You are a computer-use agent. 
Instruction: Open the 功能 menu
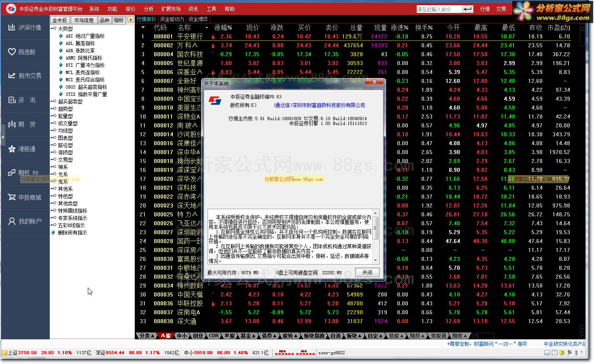112,9
